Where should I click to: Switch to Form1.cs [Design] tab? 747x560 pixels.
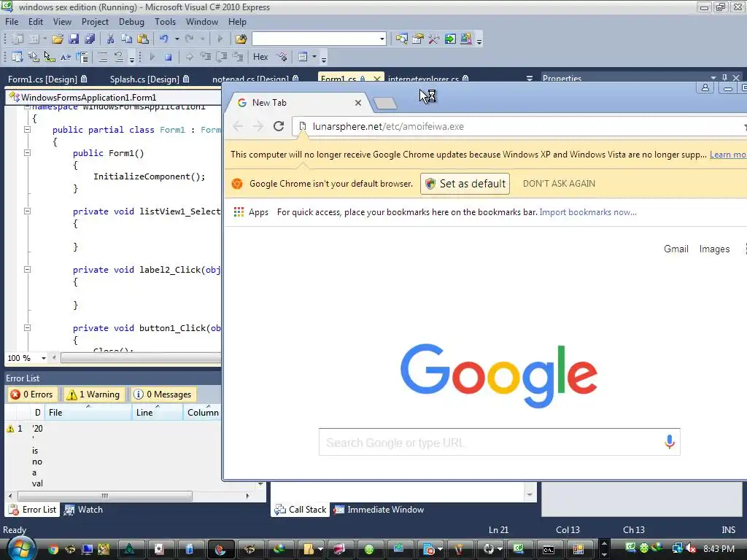tap(47, 79)
